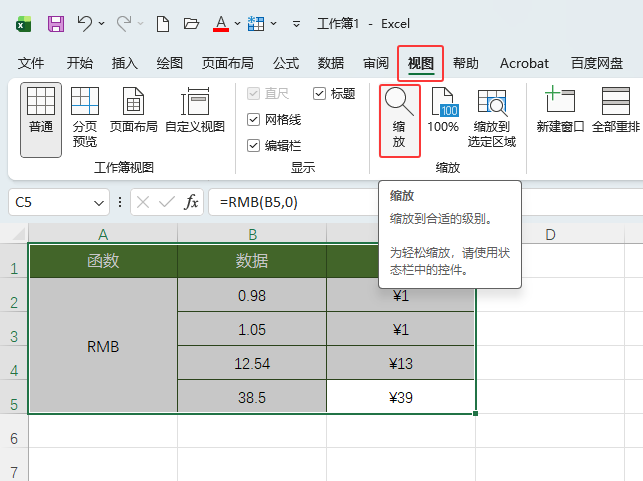This screenshot has height=481, width=643.
Task: Select column B header
Action: (x=252, y=234)
